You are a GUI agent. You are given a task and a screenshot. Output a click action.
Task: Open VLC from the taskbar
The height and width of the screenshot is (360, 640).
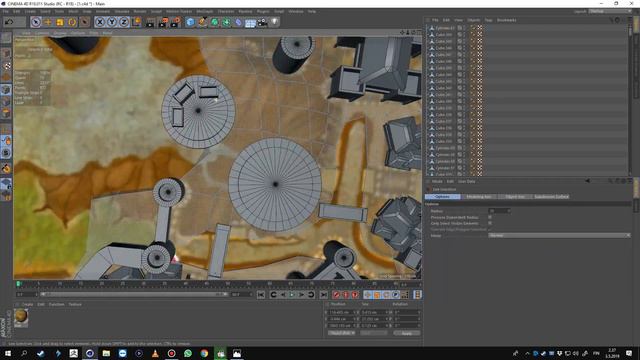pos(155,353)
